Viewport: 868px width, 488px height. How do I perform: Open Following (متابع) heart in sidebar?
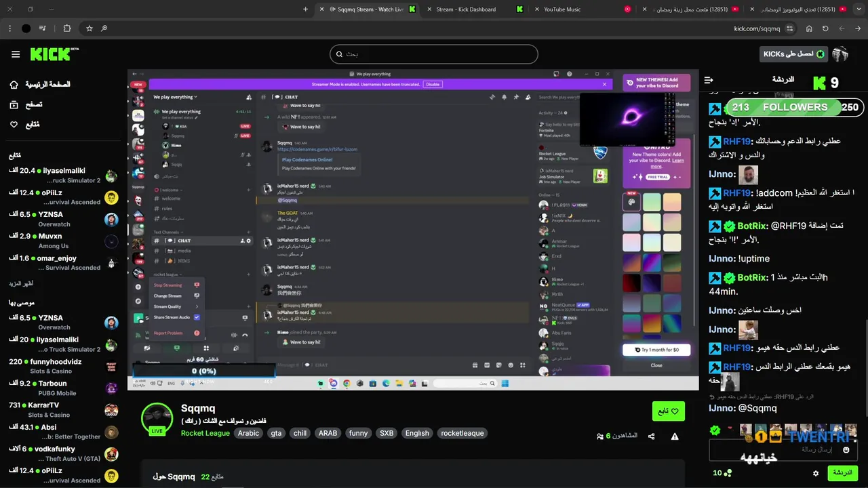coord(14,125)
